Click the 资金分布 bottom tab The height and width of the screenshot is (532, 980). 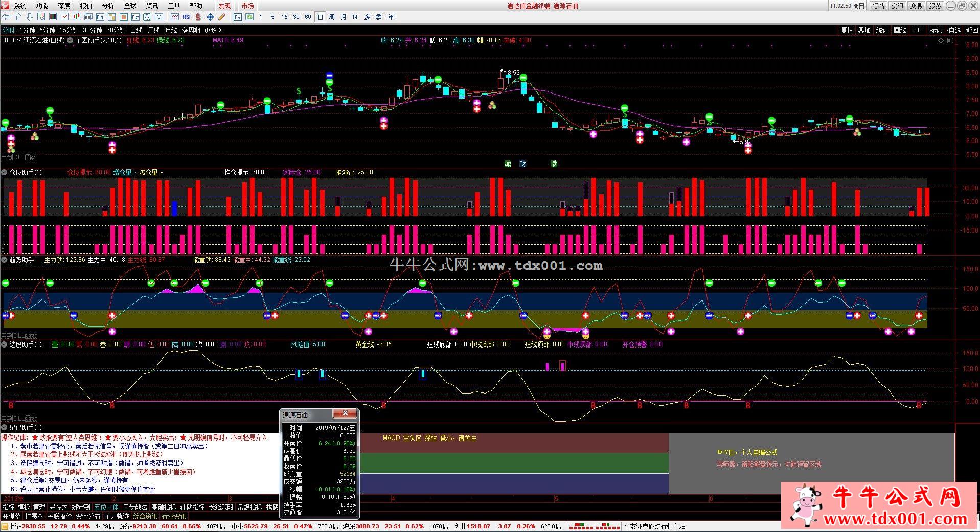click(88, 516)
